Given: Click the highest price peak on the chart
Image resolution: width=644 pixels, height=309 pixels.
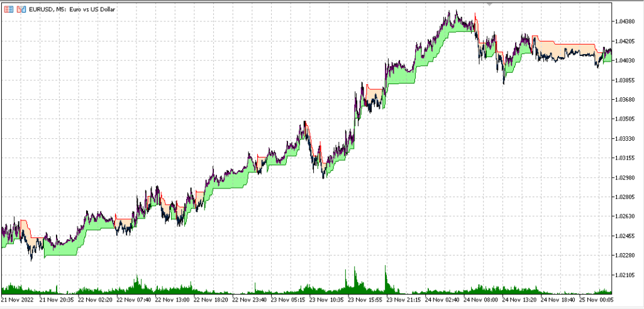Looking at the screenshot, I should tap(450, 11).
